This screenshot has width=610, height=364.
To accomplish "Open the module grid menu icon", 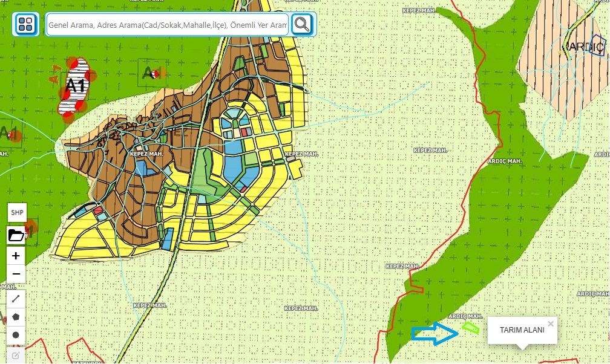I will (25, 24).
